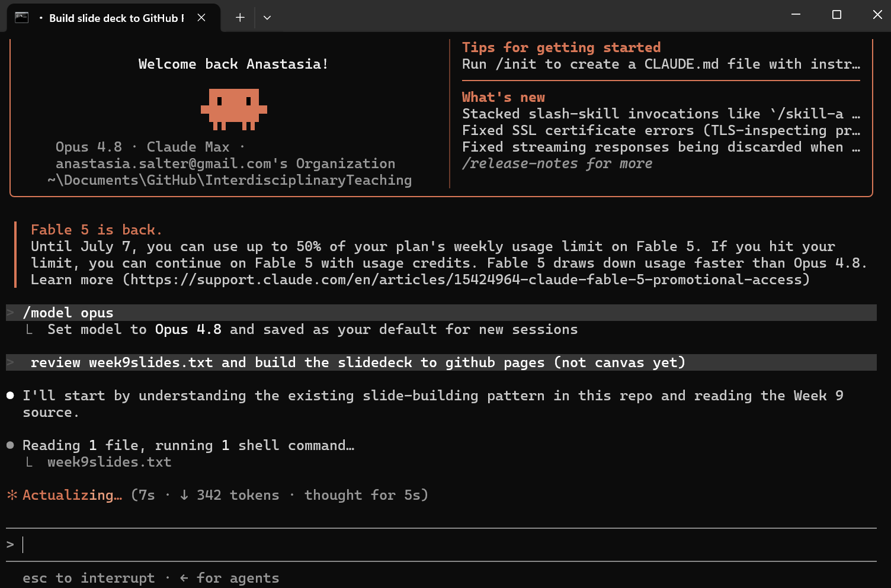Click the 'review week9slides.txt and build' prompt line
The height and width of the screenshot is (588, 891).
tap(441, 362)
